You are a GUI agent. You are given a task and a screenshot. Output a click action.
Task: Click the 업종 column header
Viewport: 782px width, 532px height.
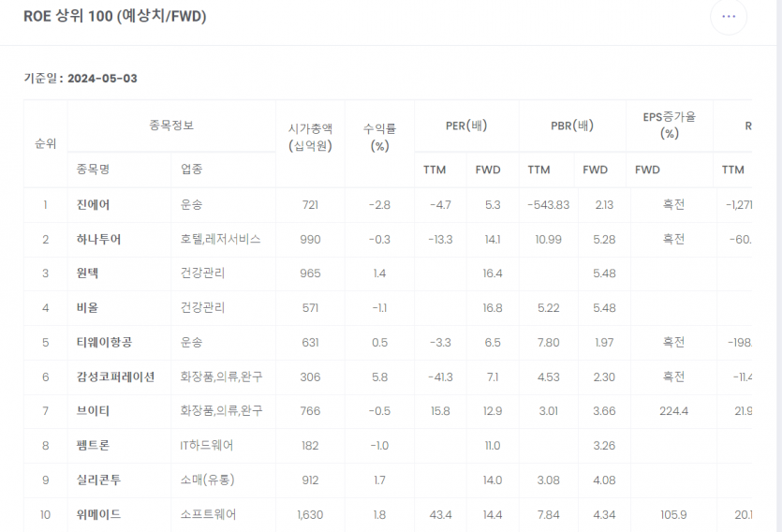[x=192, y=170]
